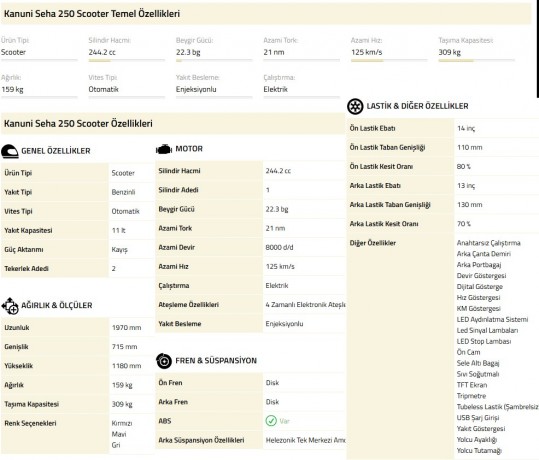Click the 'GENEL ÖZELLİKLER' section title
The height and width of the screenshot is (460, 539).
56,151
